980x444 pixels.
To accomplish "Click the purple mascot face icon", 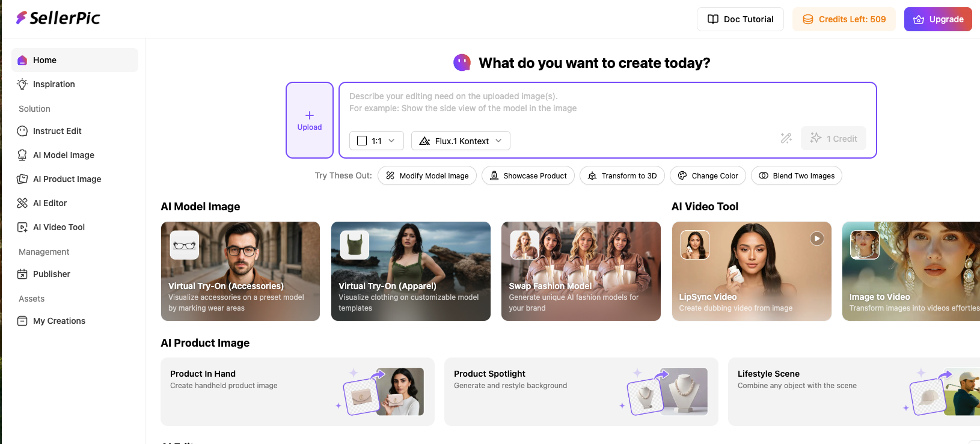I will pos(462,62).
